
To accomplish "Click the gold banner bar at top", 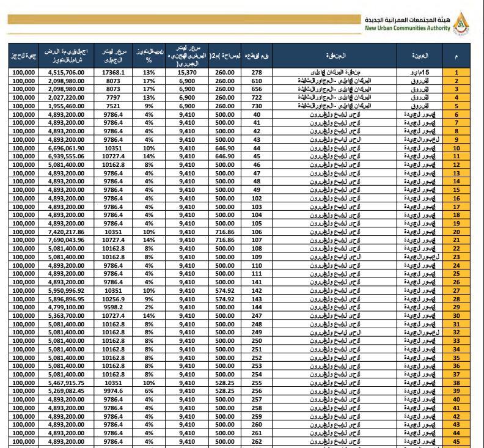I will point(185,19).
